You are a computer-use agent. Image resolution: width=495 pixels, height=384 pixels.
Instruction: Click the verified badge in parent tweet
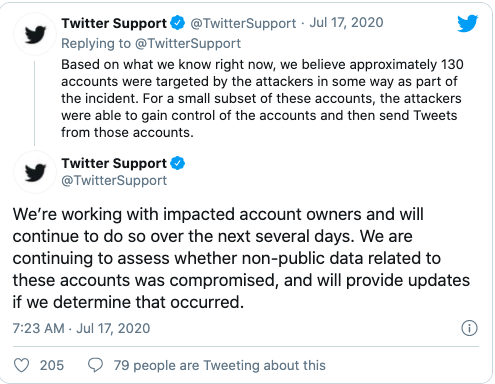(177, 23)
